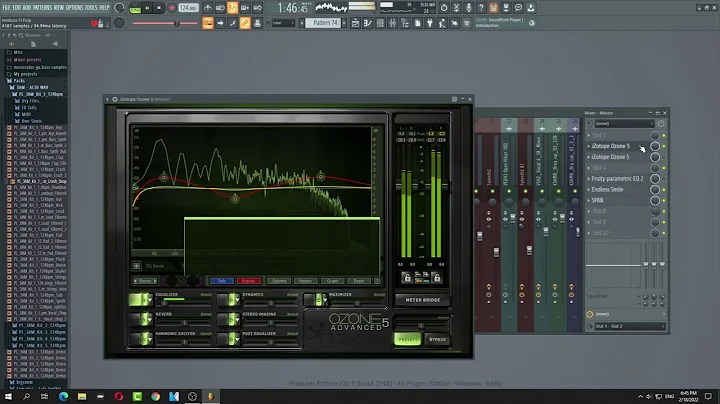Open the mixer input (none) dropdown at top
The width and height of the screenshot is (720, 404).
tap(624, 123)
